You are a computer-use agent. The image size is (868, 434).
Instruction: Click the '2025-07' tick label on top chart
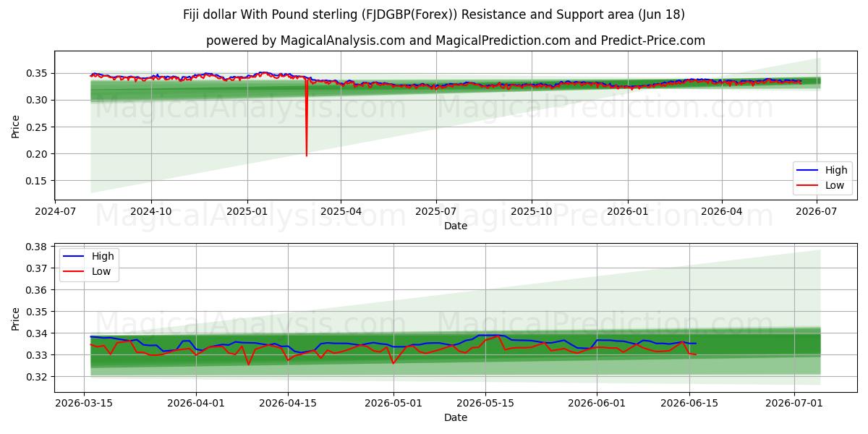[436, 212]
